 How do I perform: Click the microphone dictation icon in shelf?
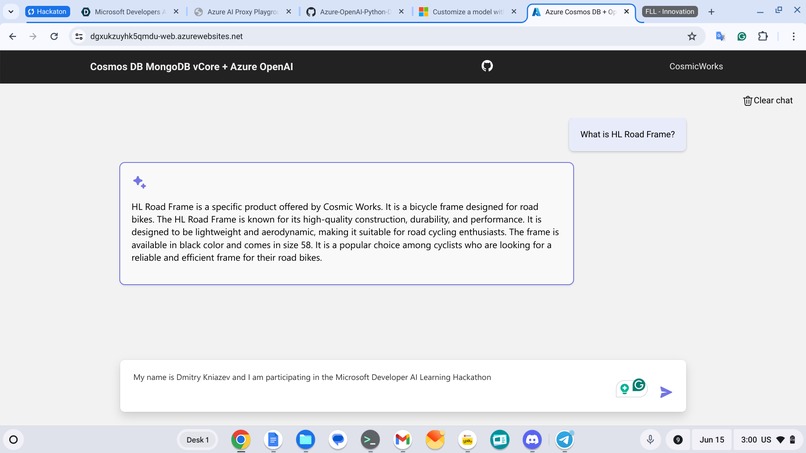650,440
